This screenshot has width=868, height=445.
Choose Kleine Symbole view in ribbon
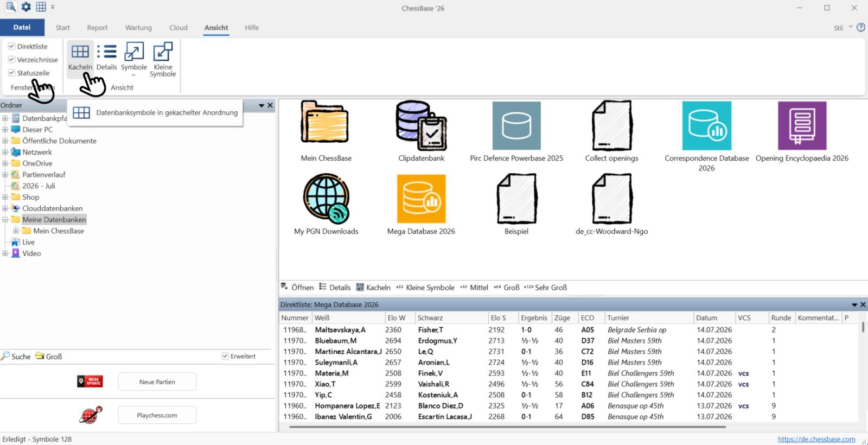coord(163,60)
